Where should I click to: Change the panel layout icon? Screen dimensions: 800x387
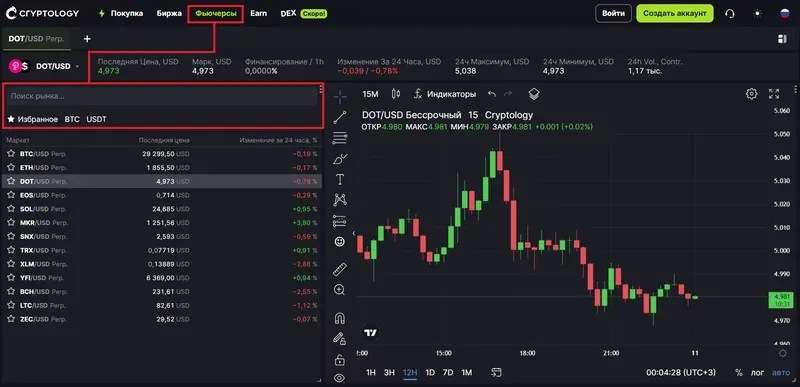tap(782, 39)
